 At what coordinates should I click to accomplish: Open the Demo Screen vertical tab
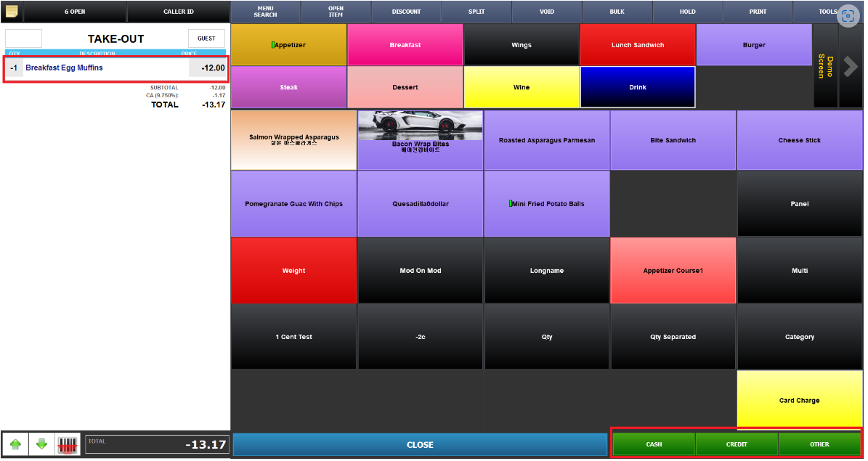(x=825, y=66)
